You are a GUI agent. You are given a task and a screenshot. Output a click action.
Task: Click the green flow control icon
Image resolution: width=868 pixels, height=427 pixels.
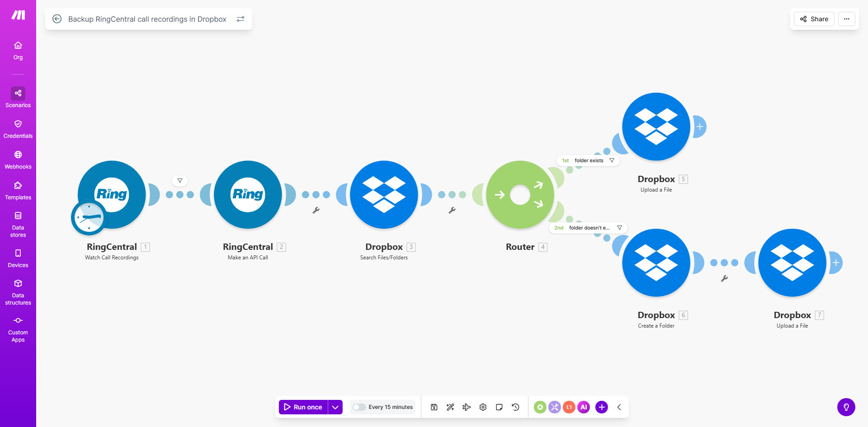(x=540, y=407)
